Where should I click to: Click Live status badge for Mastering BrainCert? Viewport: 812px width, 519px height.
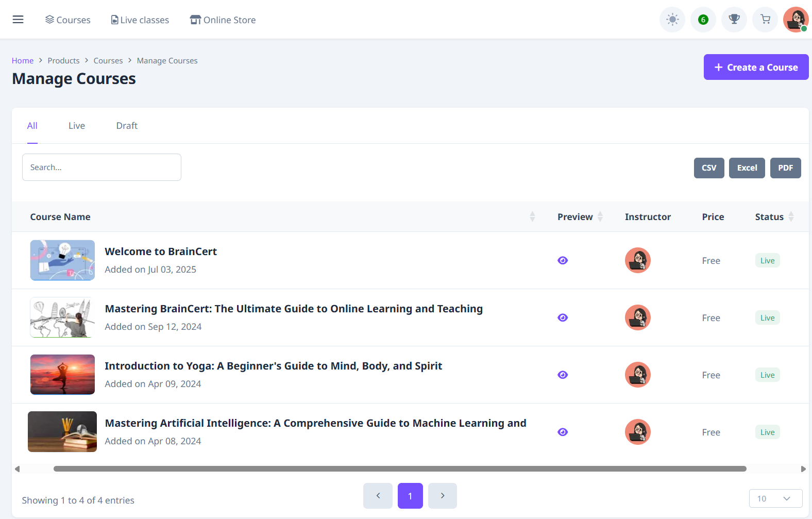768,318
